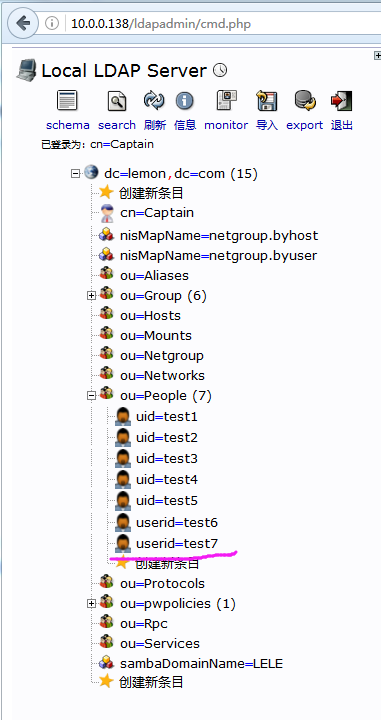The width and height of the screenshot is (381, 720).
Task: Click the ou=Hosts group icon
Action: tap(106, 314)
